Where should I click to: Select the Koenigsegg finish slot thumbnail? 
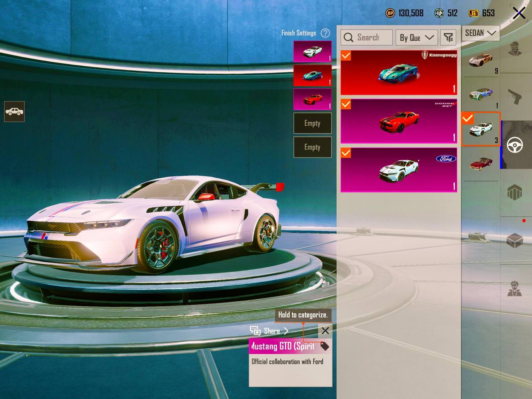click(313, 75)
